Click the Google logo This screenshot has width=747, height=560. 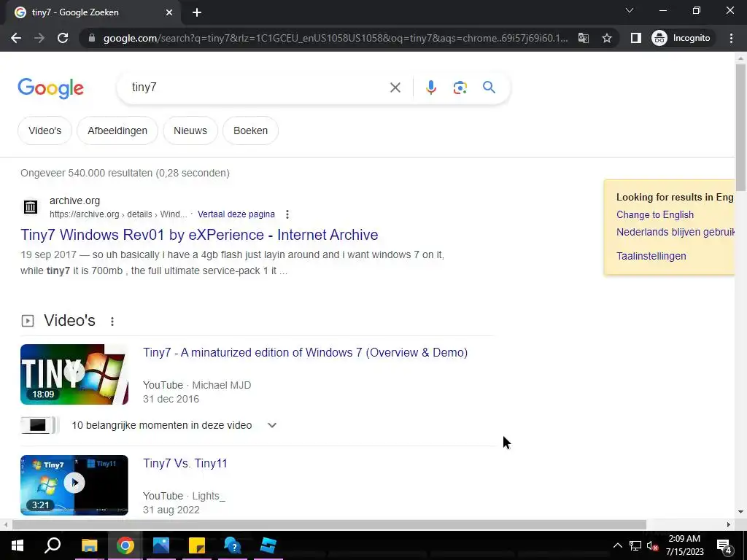coord(50,88)
